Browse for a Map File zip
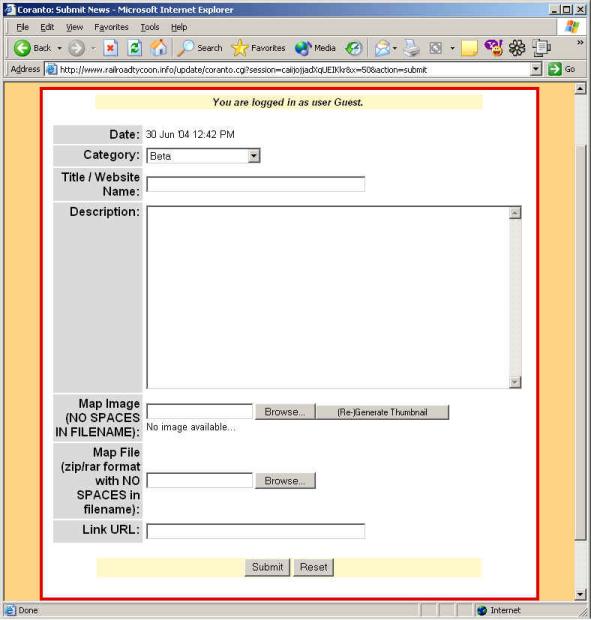Screen dimensions: 591x620 coord(285,481)
